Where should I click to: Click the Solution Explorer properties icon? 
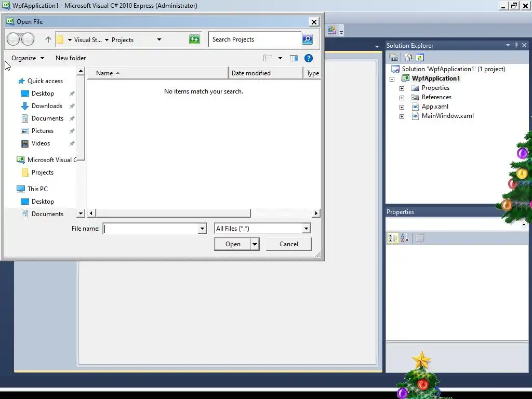[x=394, y=57]
